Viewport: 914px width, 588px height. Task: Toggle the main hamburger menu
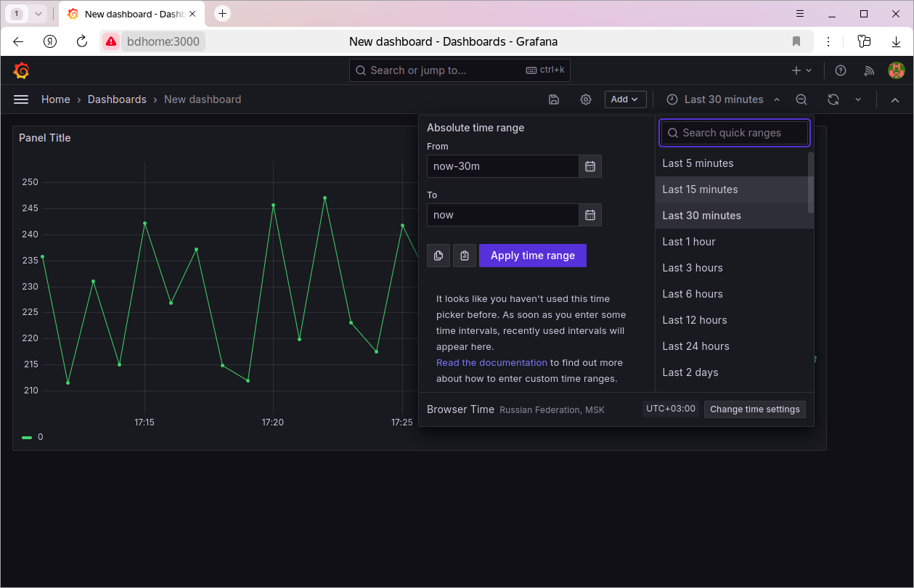pyautogui.click(x=21, y=99)
